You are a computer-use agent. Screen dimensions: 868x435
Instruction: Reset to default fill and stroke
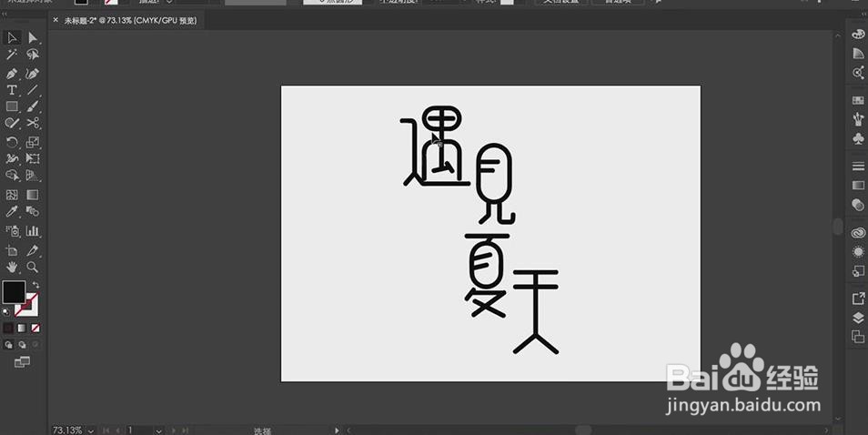(x=6, y=311)
